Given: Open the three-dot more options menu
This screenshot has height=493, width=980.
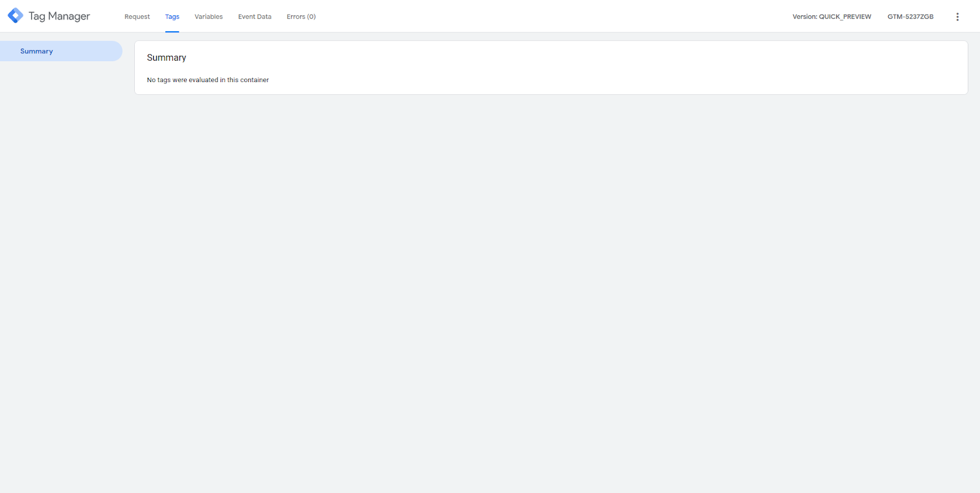Looking at the screenshot, I should 957,17.
